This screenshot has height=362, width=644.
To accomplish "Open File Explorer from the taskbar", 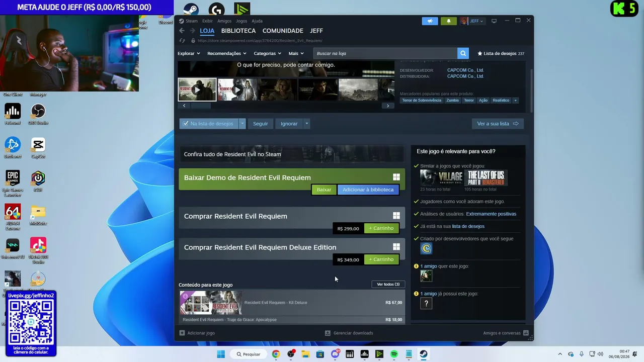I will pos(305,354).
